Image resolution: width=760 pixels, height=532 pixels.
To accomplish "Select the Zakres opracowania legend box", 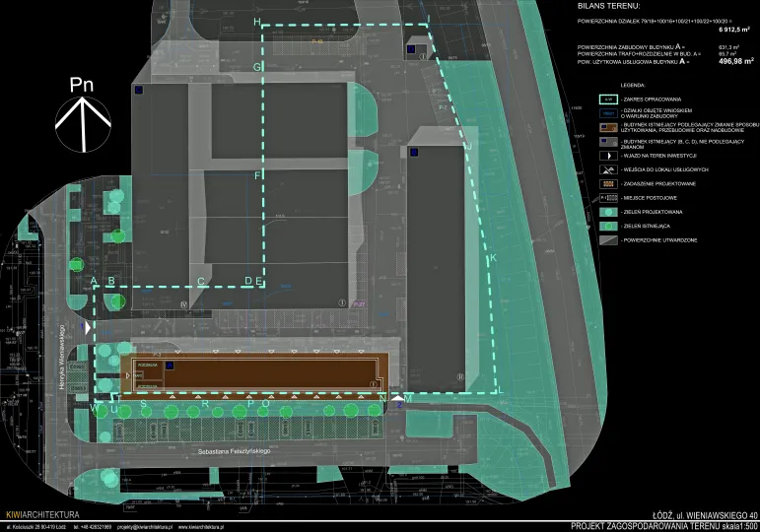I will [x=610, y=100].
